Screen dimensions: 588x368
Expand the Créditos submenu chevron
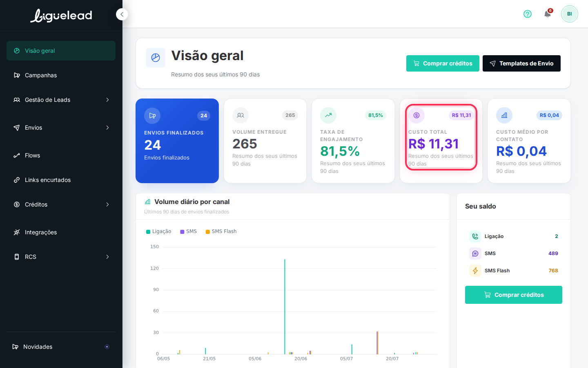pyautogui.click(x=107, y=204)
